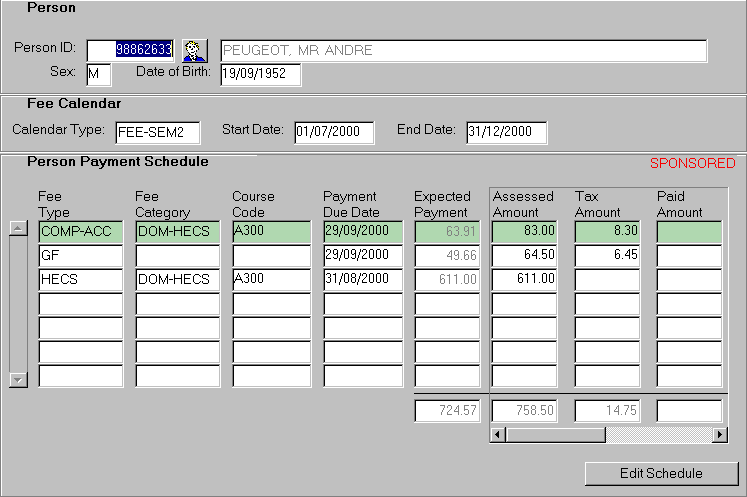This screenshot has width=747, height=497.
Task: Click the up arrow of the vertical record scrollbar
Action: pos(17,228)
